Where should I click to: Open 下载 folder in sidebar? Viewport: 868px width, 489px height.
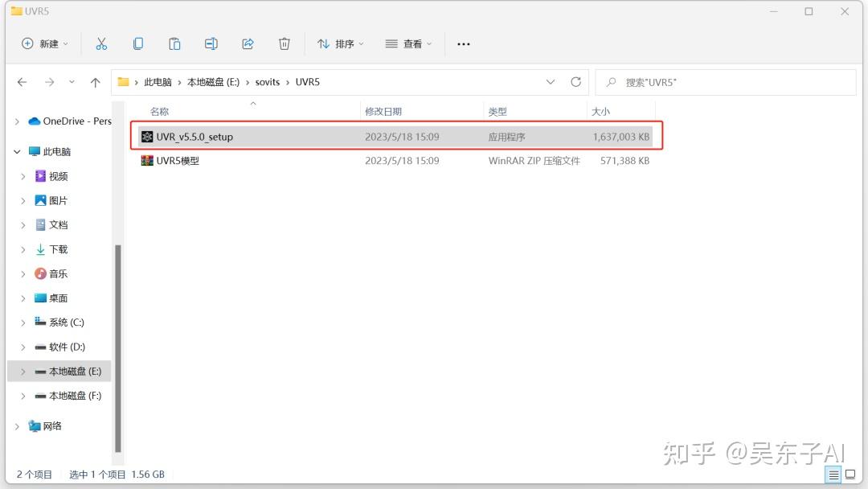click(x=51, y=250)
